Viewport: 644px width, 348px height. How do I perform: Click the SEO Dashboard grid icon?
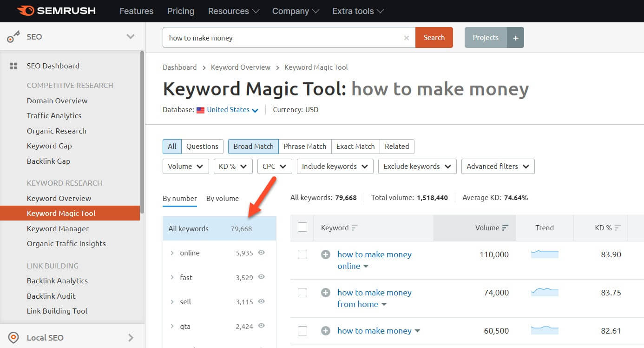click(x=13, y=66)
